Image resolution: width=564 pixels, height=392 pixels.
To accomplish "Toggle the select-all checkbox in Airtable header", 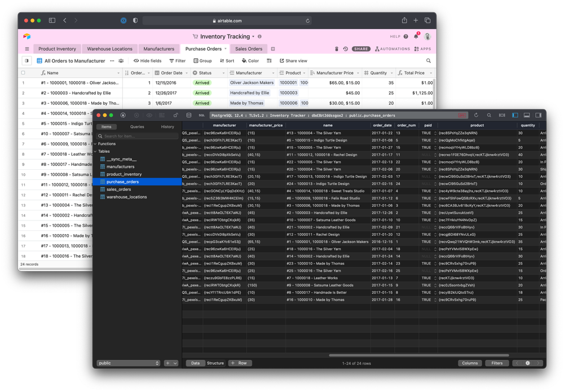I will 23,73.
